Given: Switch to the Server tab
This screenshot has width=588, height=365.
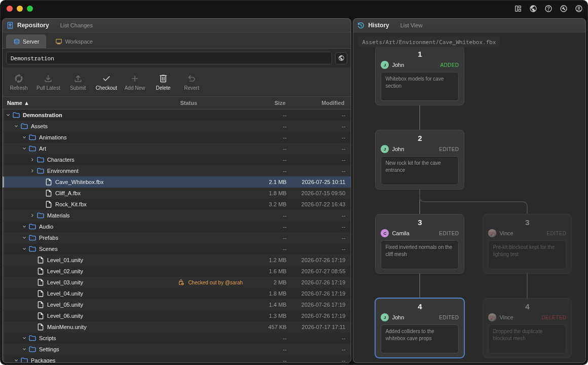Looking at the screenshot, I should tap(26, 42).
